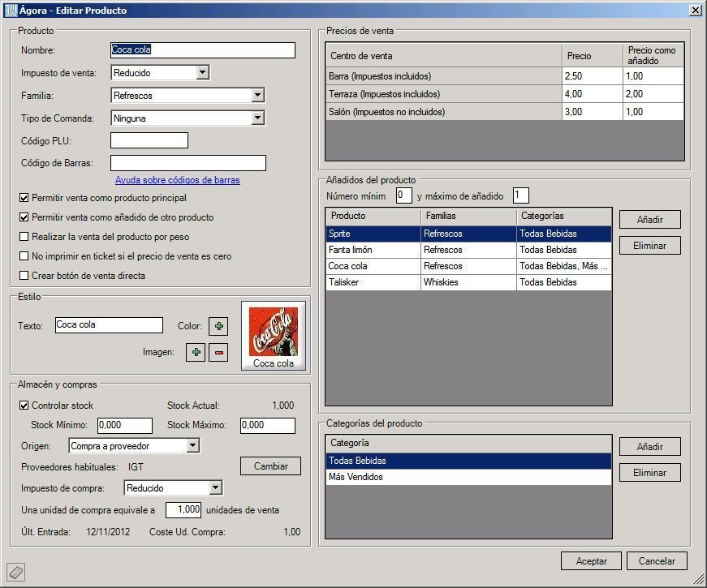Click the Código PLU input field

click(149, 140)
